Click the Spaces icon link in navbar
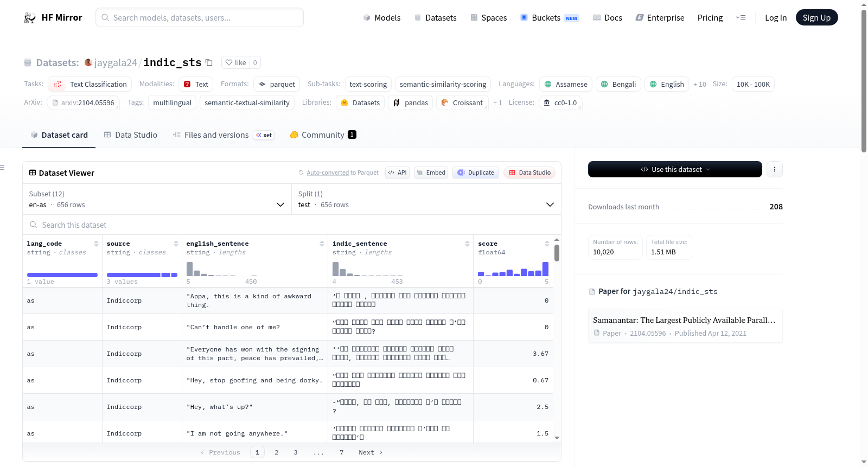The image size is (868, 467). (x=489, y=17)
